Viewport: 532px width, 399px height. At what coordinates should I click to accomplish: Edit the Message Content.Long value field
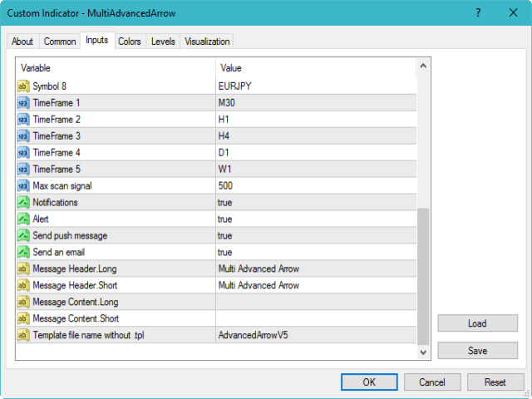point(314,302)
